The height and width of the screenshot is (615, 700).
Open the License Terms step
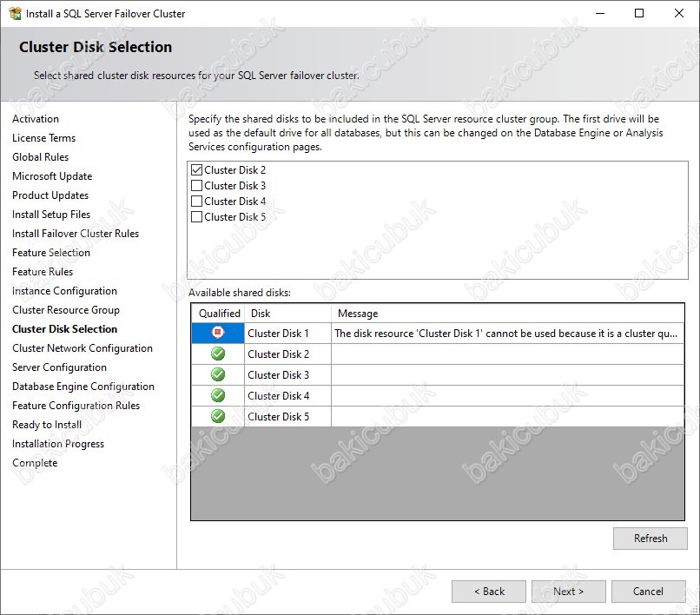click(43, 138)
